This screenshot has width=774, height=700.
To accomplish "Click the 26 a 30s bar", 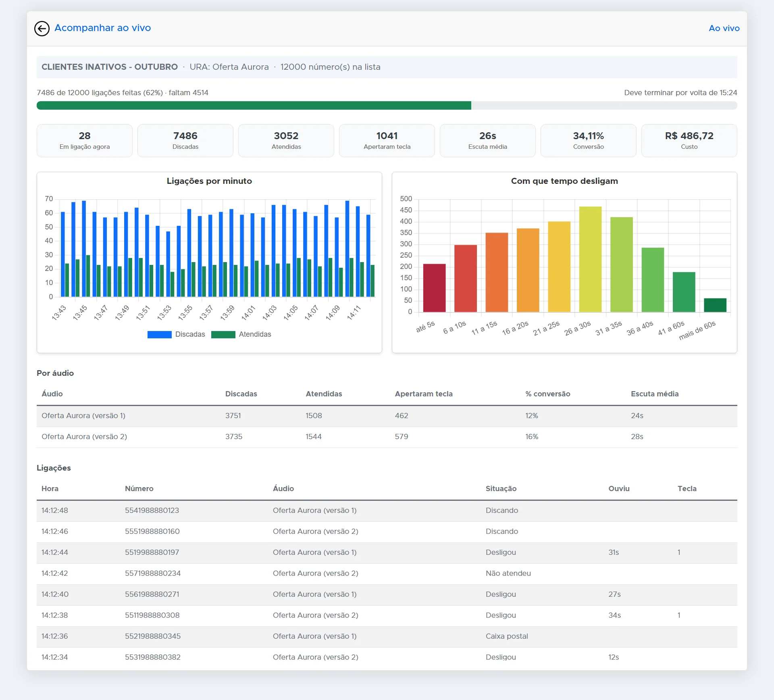I will coord(591,259).
